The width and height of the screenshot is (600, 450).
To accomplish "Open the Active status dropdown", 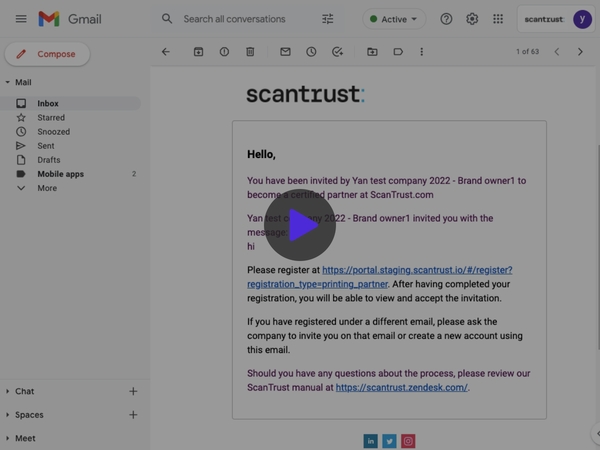I will pos(394,19).
